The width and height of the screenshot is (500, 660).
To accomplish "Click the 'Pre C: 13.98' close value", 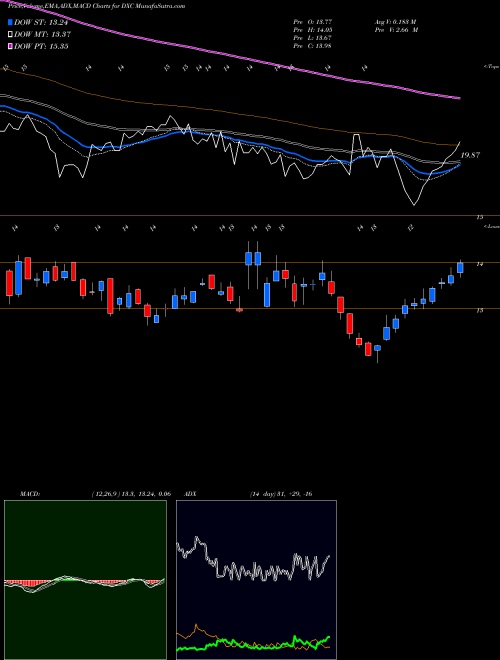I will click(313, 46).
